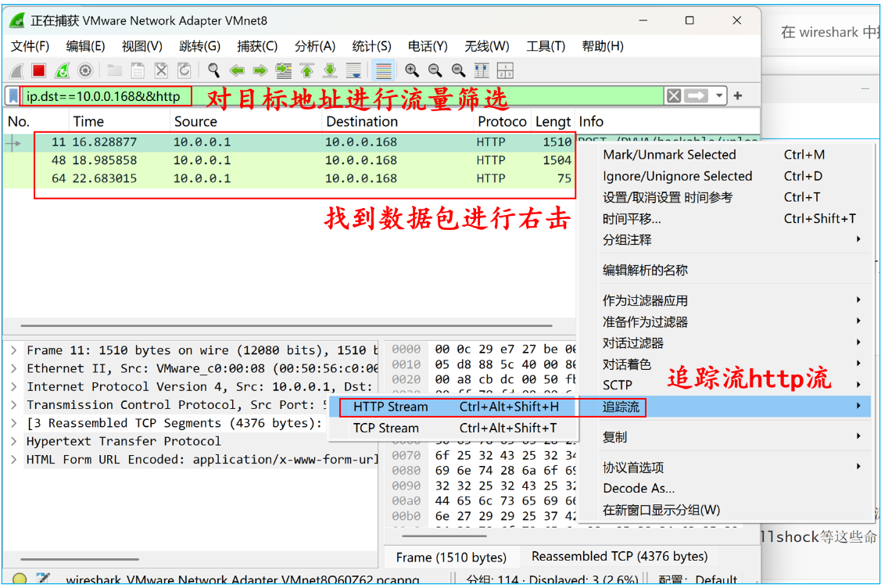
Task: Toggle packet list colorization
Action: pyautogui.click(x=384, y=71)
